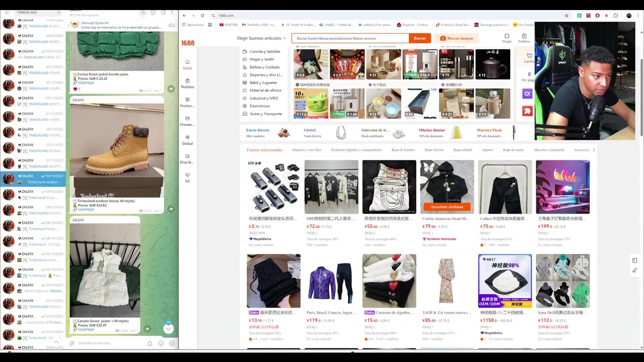The width and height of the screenshot is (644, 362).
Task: Select Inicio in 1688 sidebar
Action: tap(187, 64)
